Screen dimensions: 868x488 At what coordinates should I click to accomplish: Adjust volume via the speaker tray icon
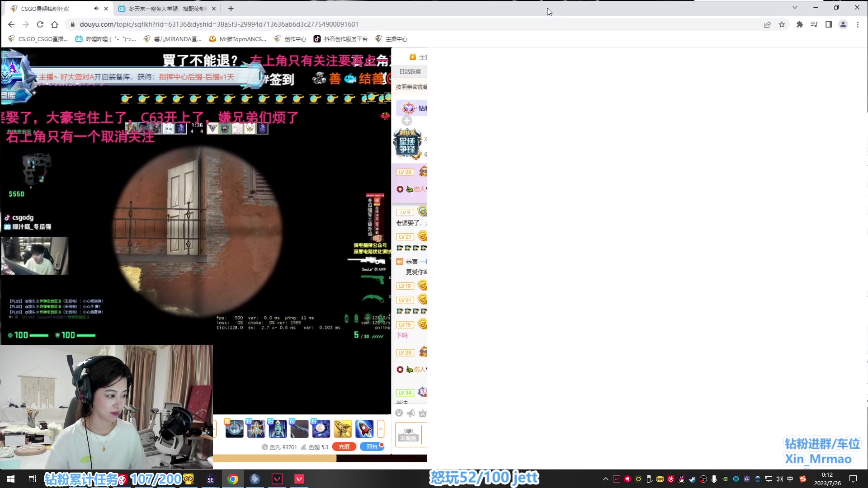(779, 479)
